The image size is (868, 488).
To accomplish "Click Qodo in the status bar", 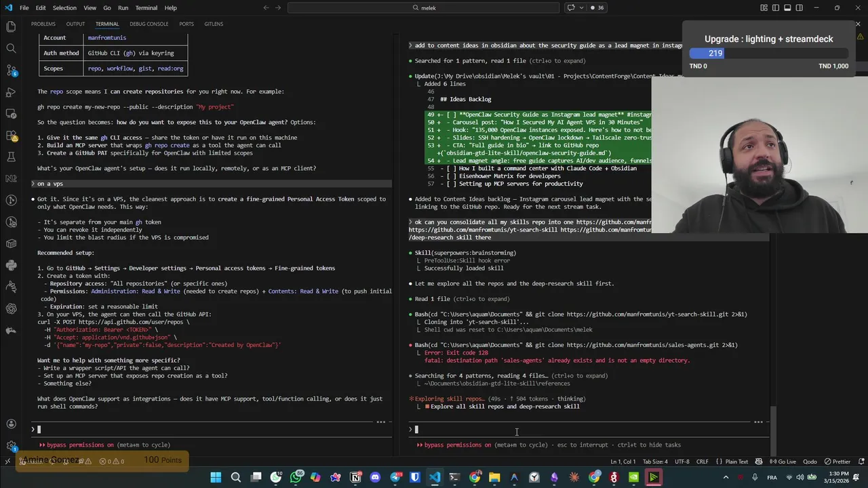I will click(810, 462).
